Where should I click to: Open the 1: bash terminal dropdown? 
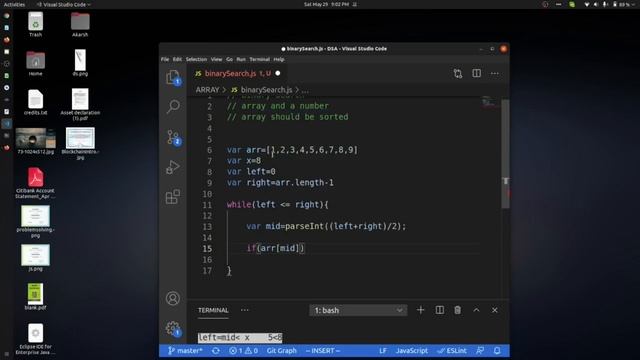(x=358, y=310)
